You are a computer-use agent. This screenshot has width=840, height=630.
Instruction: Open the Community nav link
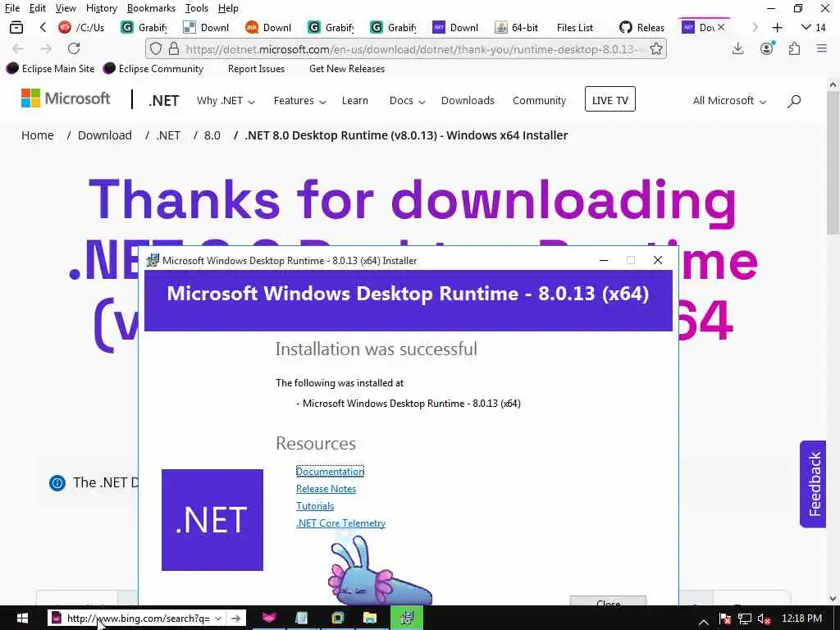pyautogui.click(x=539, y=101)
